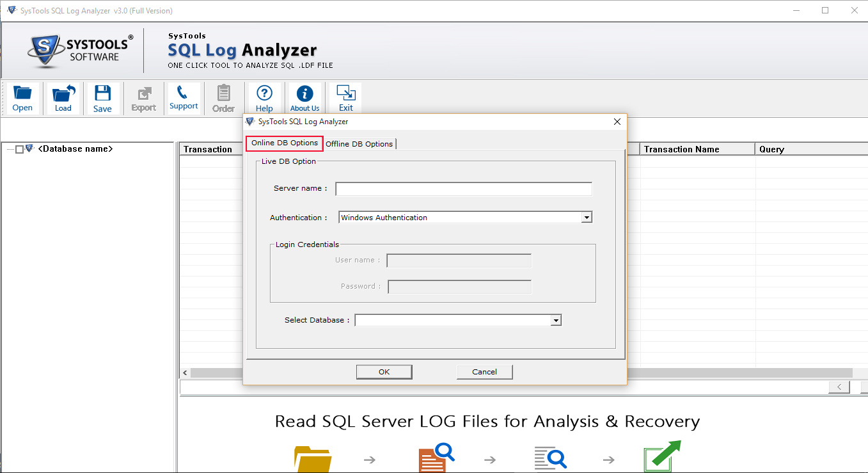Click the "Authentication :" label
The height and width of the screenshot is (473, 868).
pyautogui.click(x=299, y=218)
